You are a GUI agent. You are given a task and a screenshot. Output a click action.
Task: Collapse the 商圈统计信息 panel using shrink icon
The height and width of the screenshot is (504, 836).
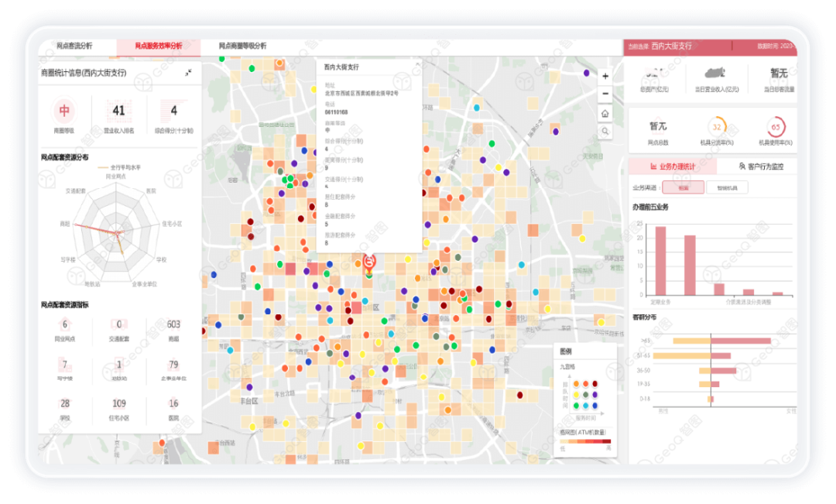188,73
